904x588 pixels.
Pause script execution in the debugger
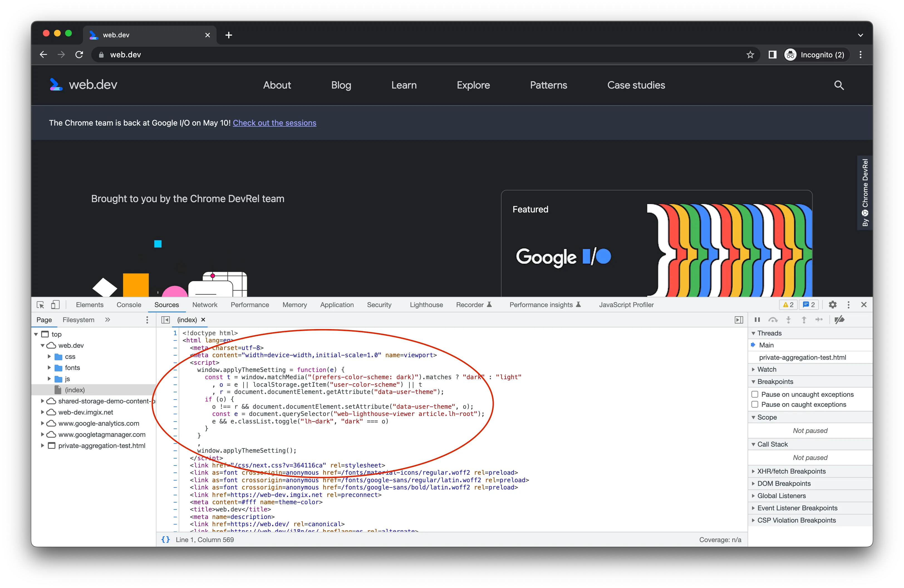pos(757,320)
